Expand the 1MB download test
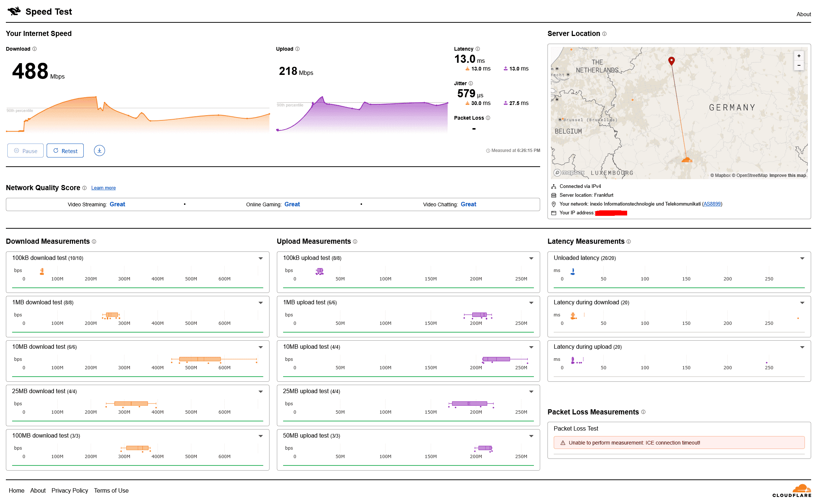817x504 pixels. (x=260, y=303)
